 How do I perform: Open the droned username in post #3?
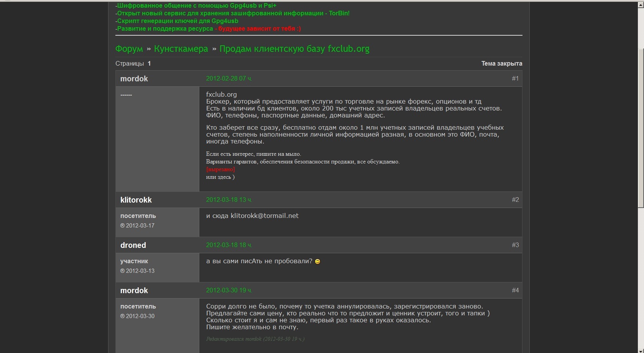[133, 245]
